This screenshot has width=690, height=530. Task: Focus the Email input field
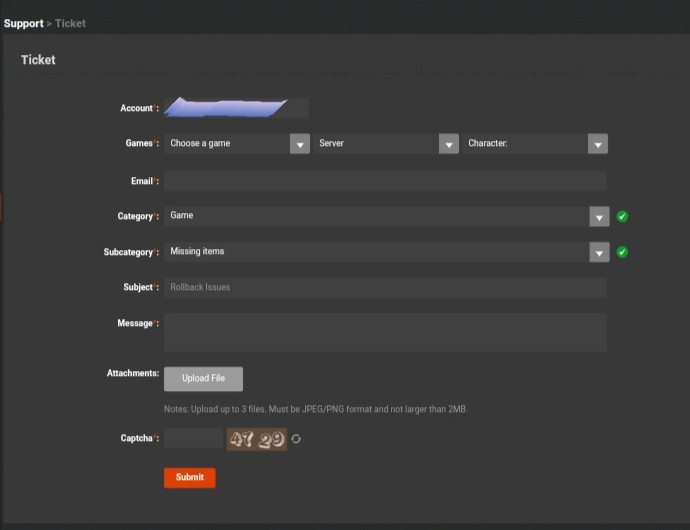(385, 181)
